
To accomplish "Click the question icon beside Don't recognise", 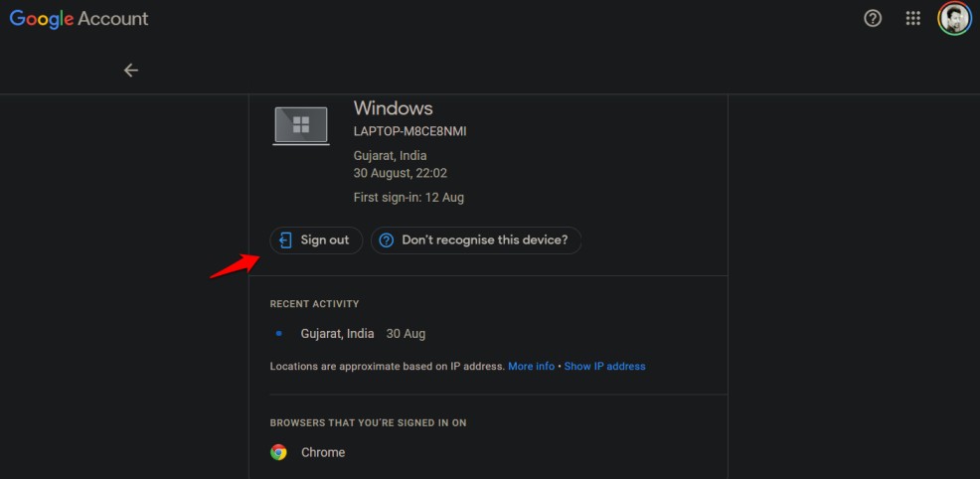I will pos(387,240).
